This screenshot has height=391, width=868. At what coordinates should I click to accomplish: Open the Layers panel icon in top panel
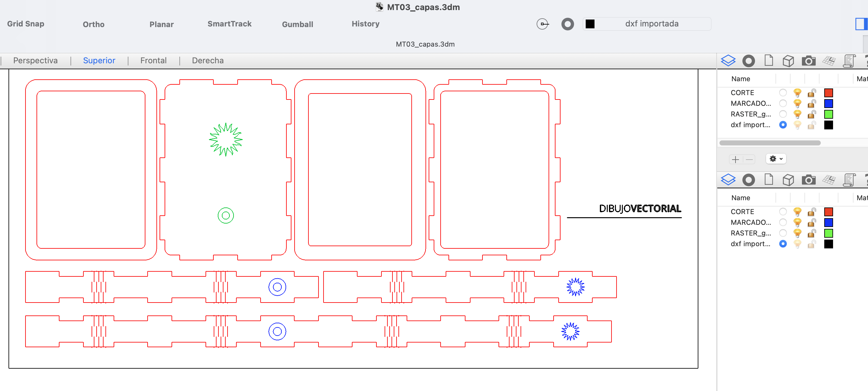[728, 61]
